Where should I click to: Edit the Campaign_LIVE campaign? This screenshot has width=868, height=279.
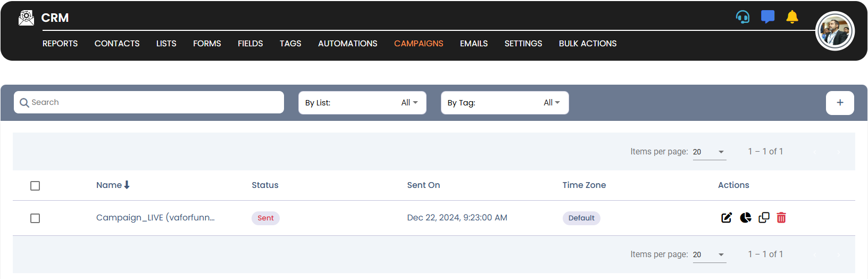point(727,218)
